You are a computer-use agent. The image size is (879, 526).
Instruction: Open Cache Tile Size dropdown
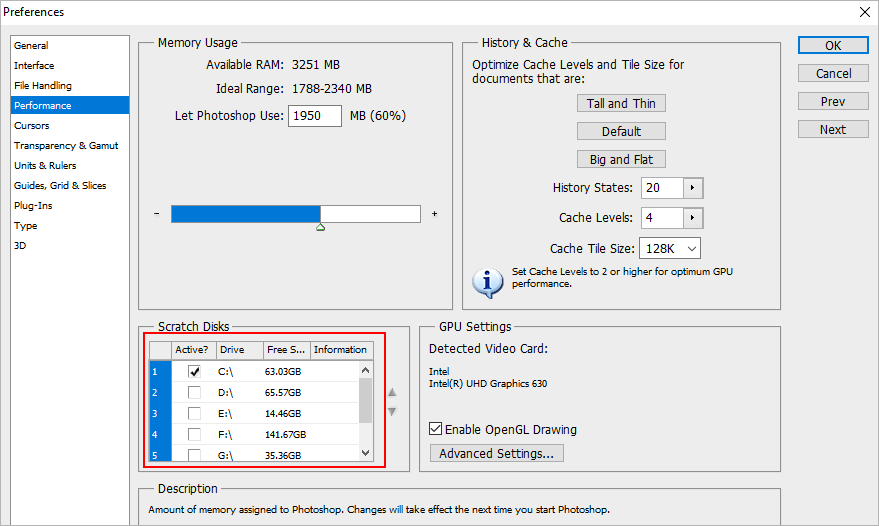point(670,248)
